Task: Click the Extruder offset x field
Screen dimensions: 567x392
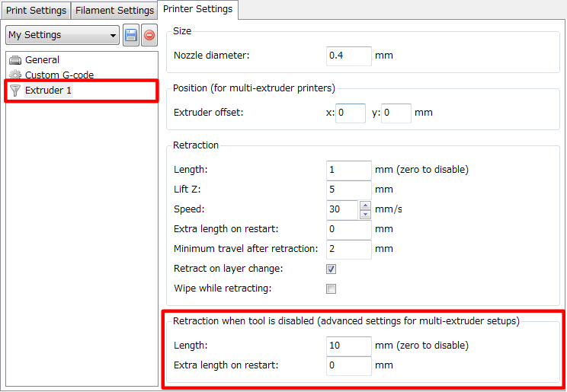Action: (351, 113)
